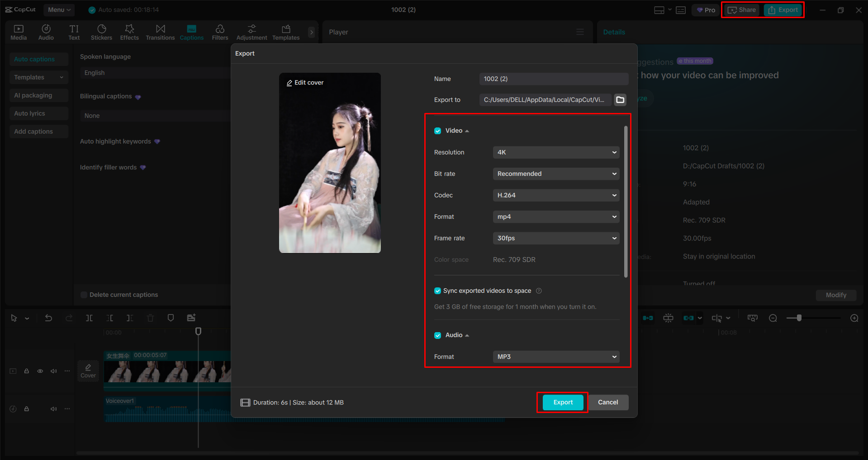Open the audio Format dropdown showing MP3
Viewport: 868px width, 460px height.
point(555,357)
